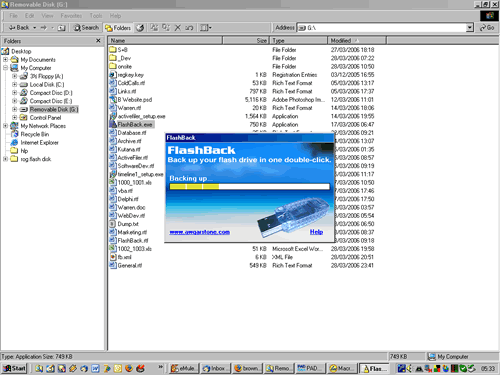Switch to Inbox taskbar button
500x375 pixels.
tap(216, 368)
